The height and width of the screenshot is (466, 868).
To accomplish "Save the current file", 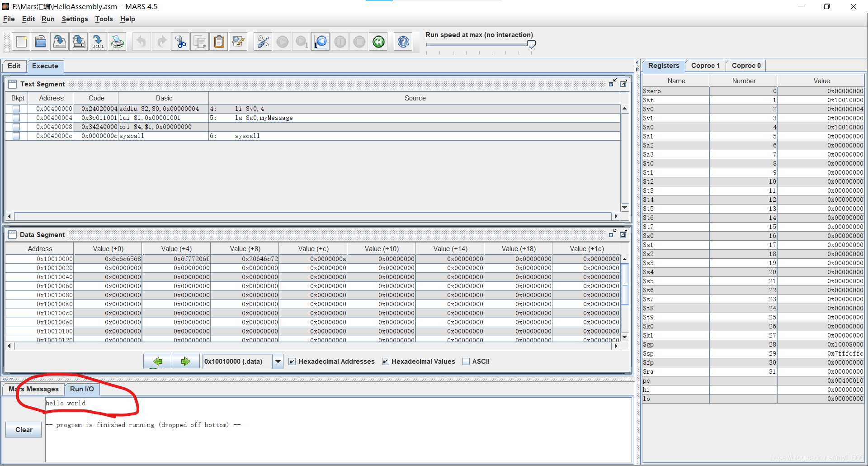I will coord(59,42).
